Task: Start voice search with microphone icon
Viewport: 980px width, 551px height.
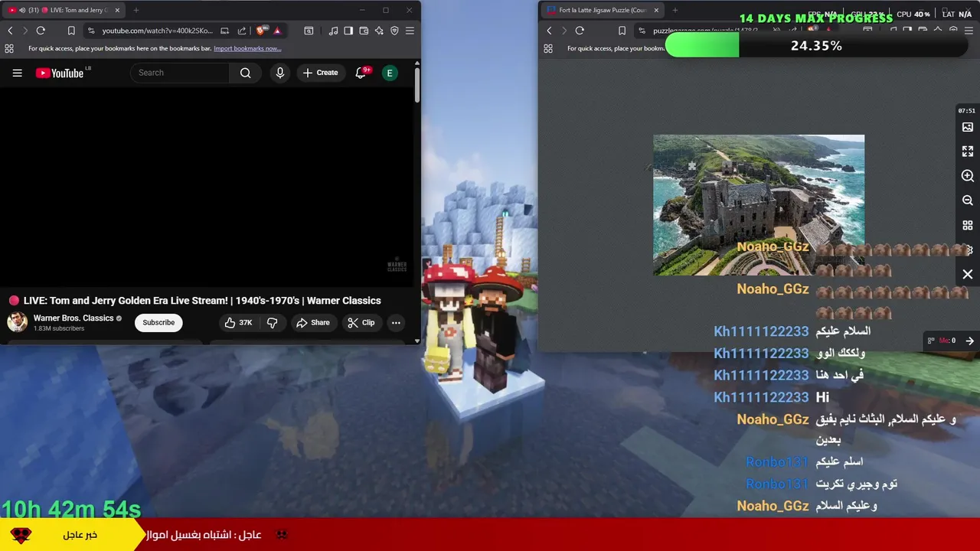Action: tap(280, 73)
